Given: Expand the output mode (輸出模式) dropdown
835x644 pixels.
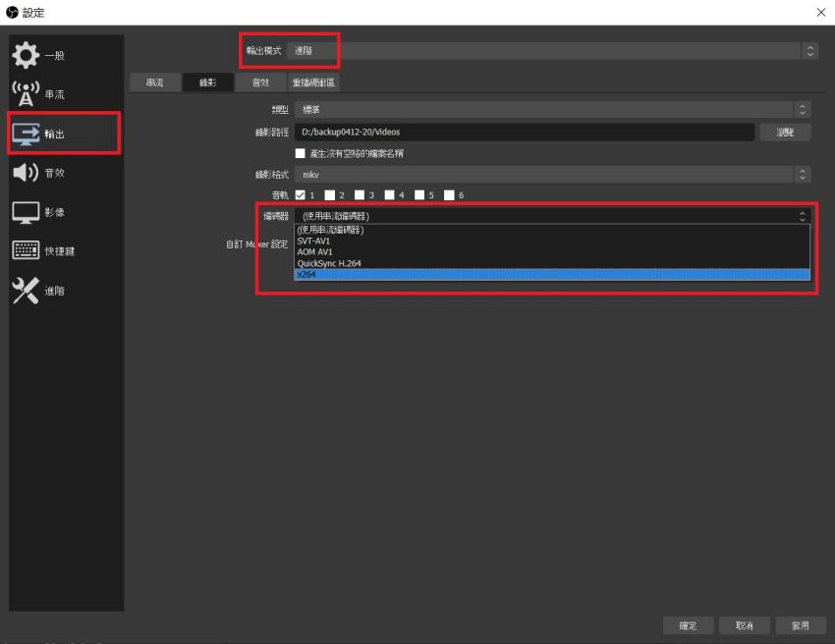Looking at the screenshot, I should 552,51.
